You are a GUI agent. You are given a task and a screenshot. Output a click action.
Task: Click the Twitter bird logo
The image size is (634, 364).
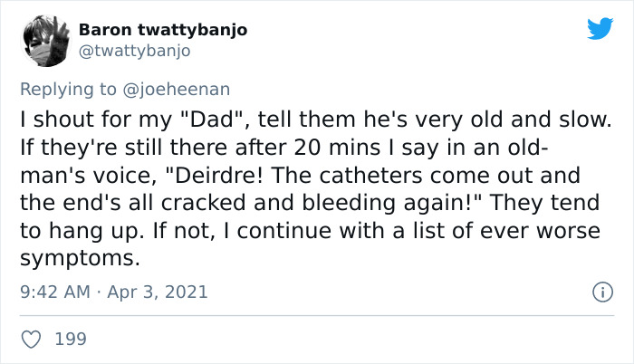[x=600, y=30]
